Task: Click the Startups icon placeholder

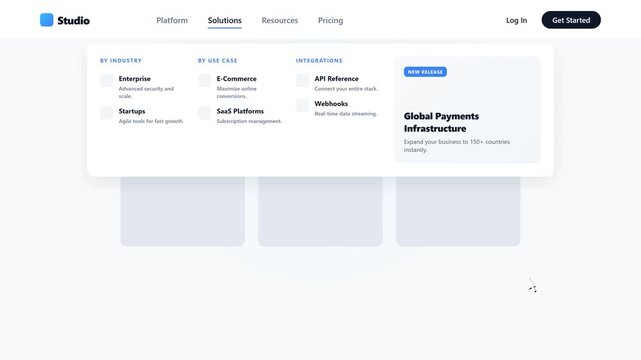Action: [x=107, y=113]
